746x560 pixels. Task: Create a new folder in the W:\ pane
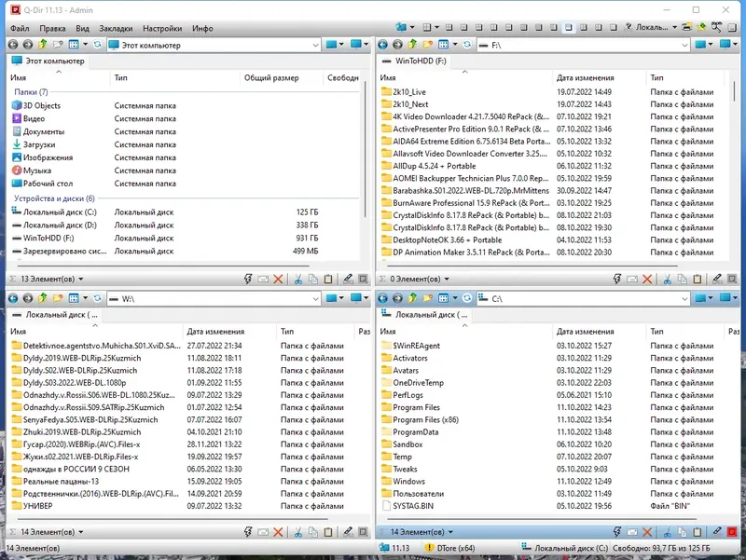coord(58,298)
